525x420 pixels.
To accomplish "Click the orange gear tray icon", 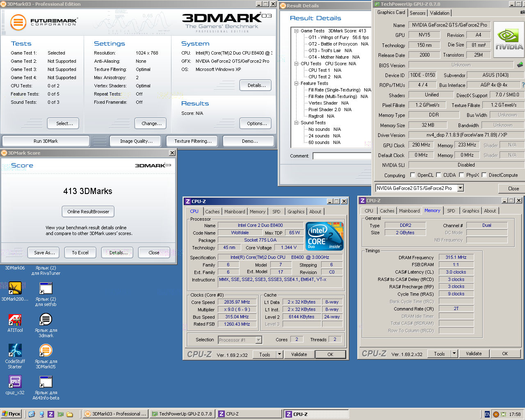I will [x=496, y=414].
